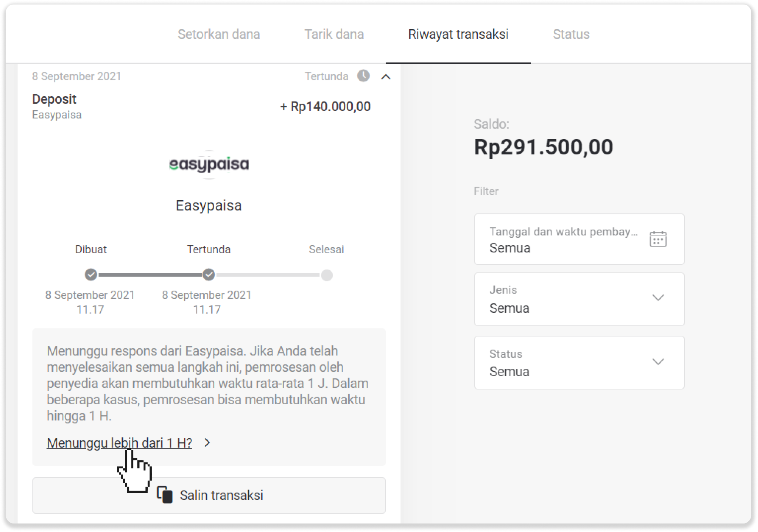Click the calendar icon in date filter
This screenshot has height=532, width=758.
658,239
